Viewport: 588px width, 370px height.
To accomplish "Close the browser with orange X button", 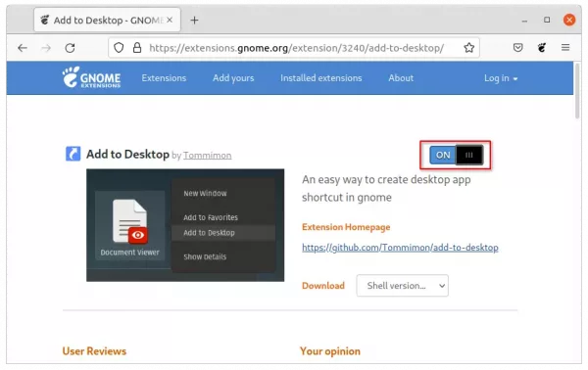I will coord(569,20).
